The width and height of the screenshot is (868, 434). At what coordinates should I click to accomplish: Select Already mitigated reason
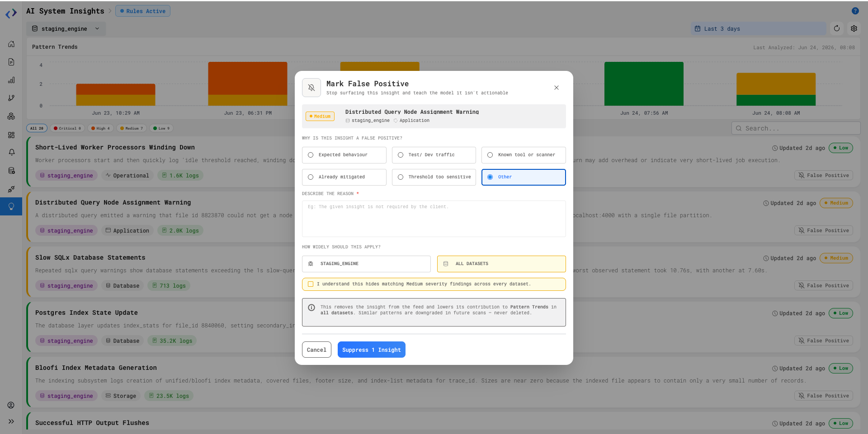pos(344,177)
